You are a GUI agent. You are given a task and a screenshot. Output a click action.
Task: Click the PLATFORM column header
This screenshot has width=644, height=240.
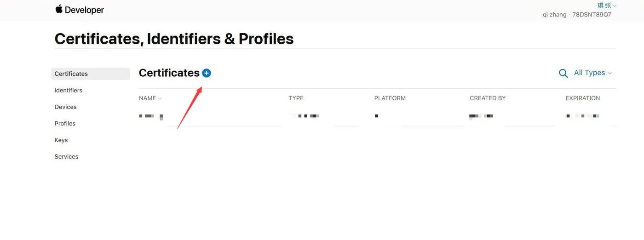[x=390, y=98]
